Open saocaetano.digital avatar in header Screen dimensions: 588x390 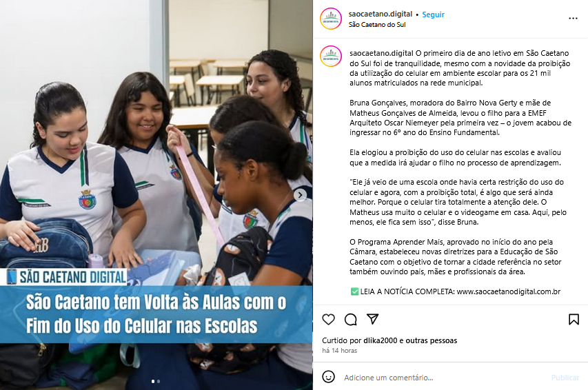tap(331, 19)
